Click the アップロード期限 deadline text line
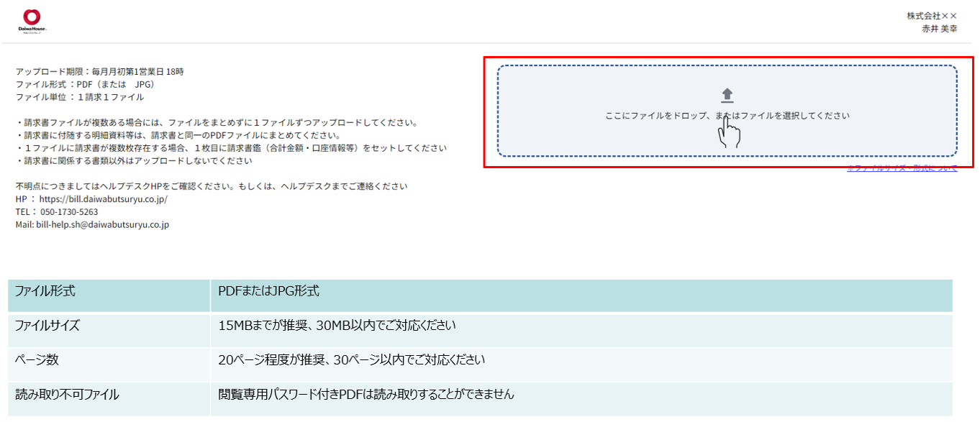The height and width of the screenshot is (422, 980). point(99,72)
